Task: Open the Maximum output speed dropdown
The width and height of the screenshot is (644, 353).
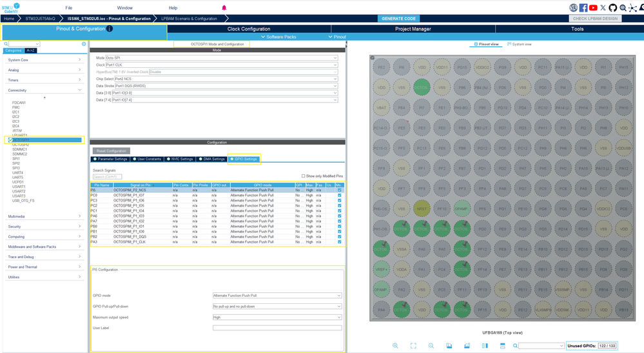Action: point(277,318)
